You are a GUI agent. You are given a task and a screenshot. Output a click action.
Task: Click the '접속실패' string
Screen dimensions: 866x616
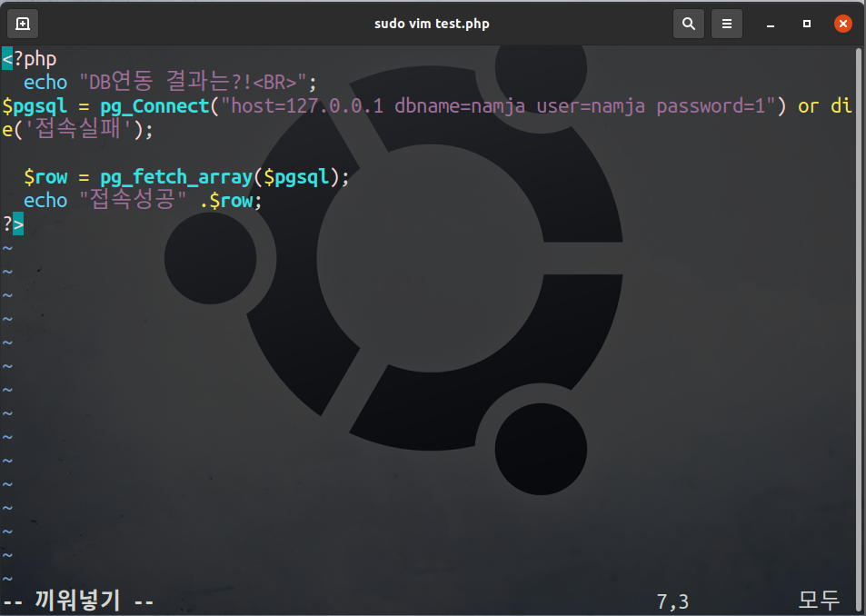pos(78,129)
